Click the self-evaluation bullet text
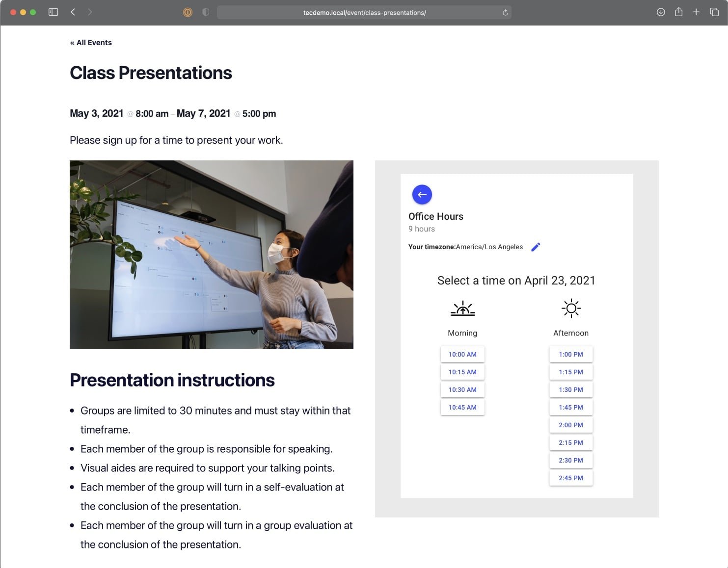 click(x=212, y=496)
